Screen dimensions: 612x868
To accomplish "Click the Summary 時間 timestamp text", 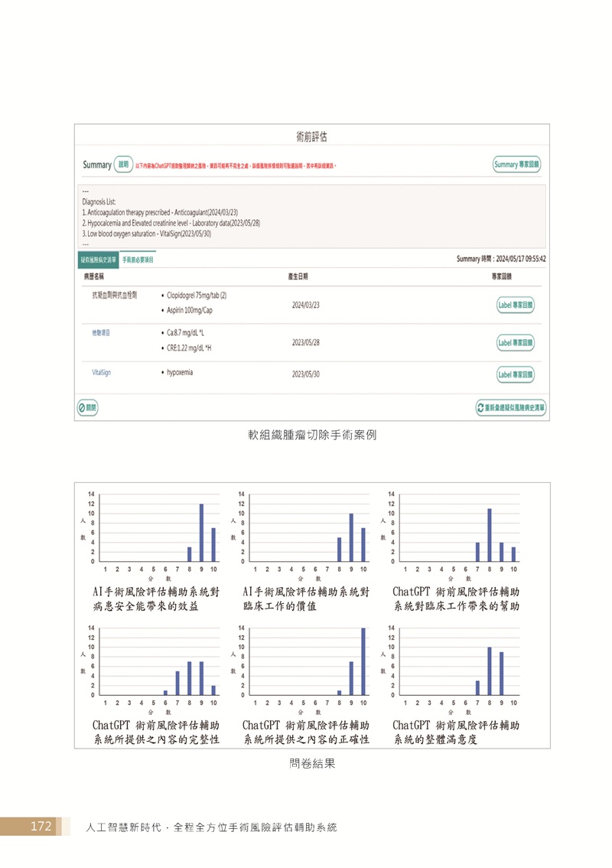I will (501, 259).
